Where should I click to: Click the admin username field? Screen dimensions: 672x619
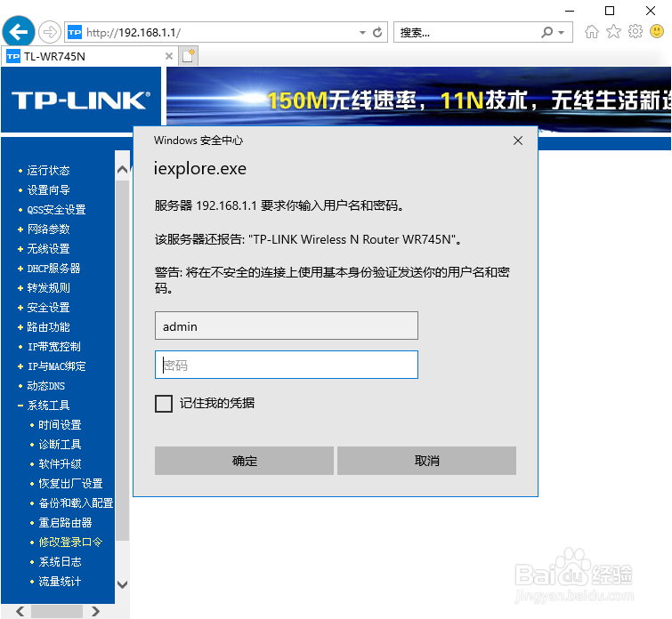click(287, 326)
